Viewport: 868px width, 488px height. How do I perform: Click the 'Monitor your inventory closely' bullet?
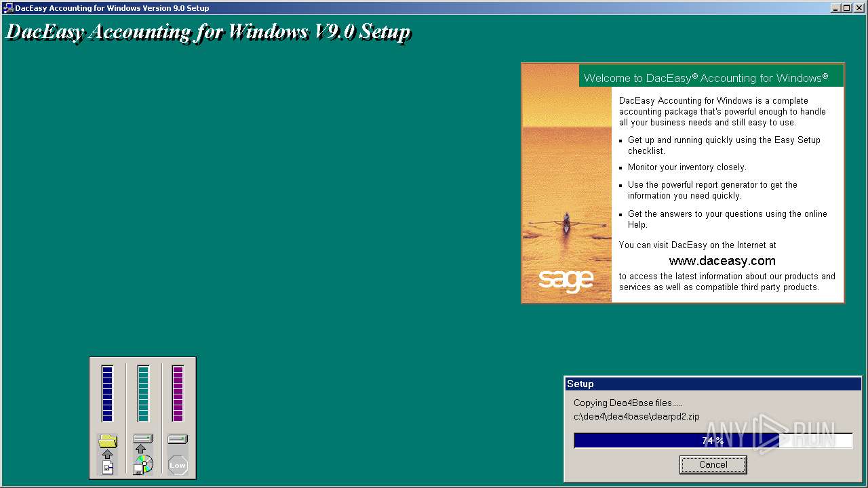(x=687, y=167)
